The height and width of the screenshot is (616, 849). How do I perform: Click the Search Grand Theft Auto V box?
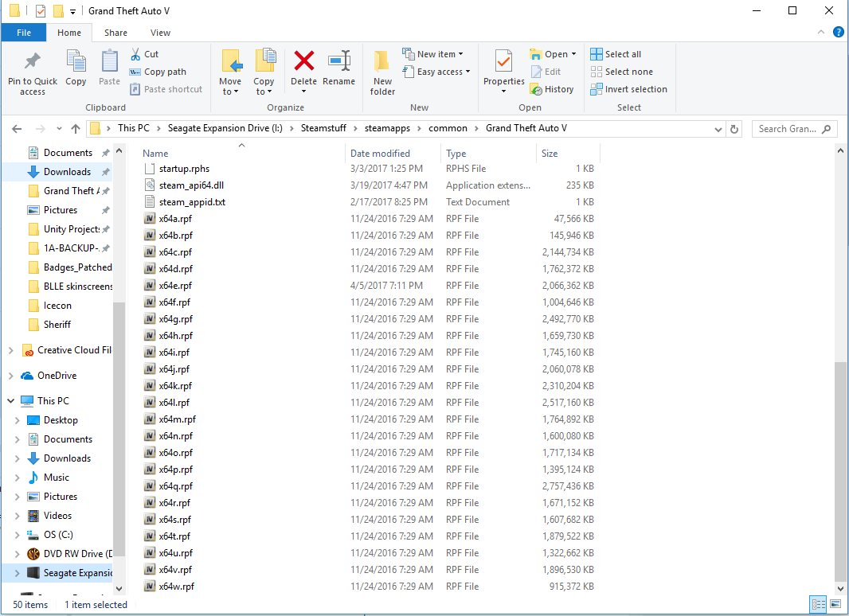[794, 129]
